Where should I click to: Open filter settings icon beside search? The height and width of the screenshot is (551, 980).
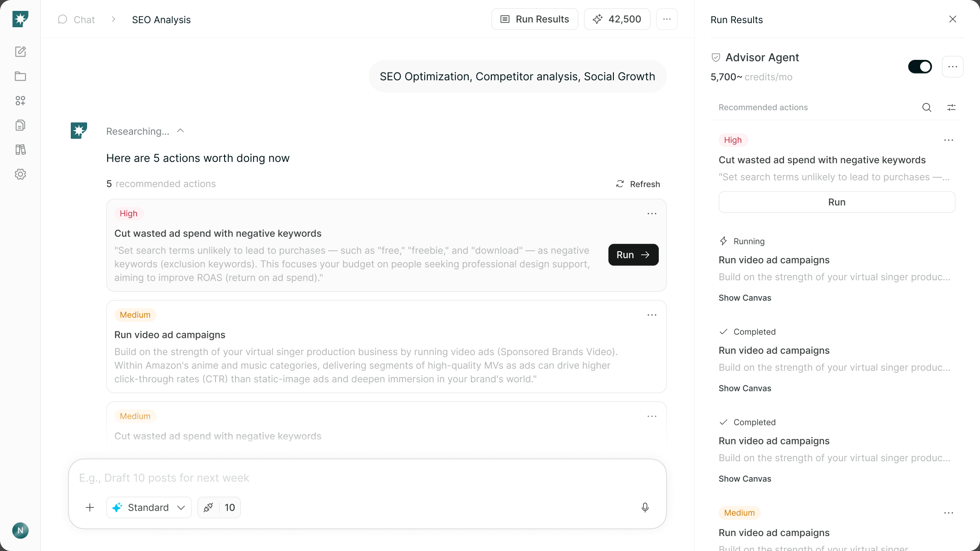click(x=951, y=107)
